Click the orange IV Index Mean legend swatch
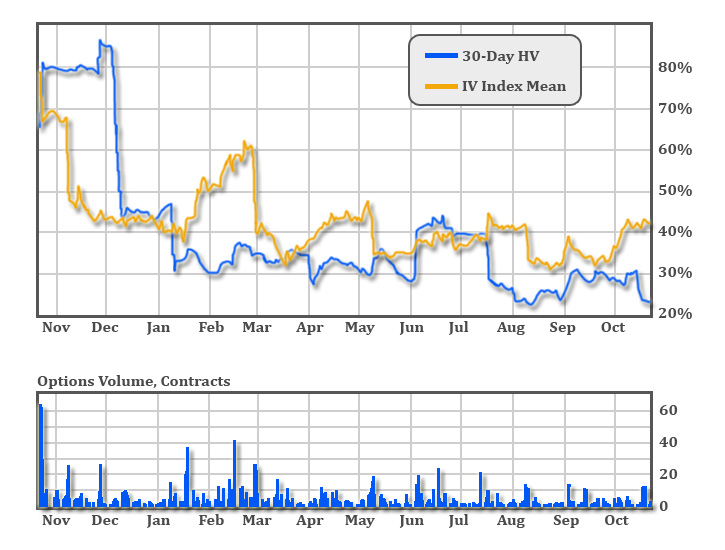This screenshot has height=550, width=725. [441, 86]
